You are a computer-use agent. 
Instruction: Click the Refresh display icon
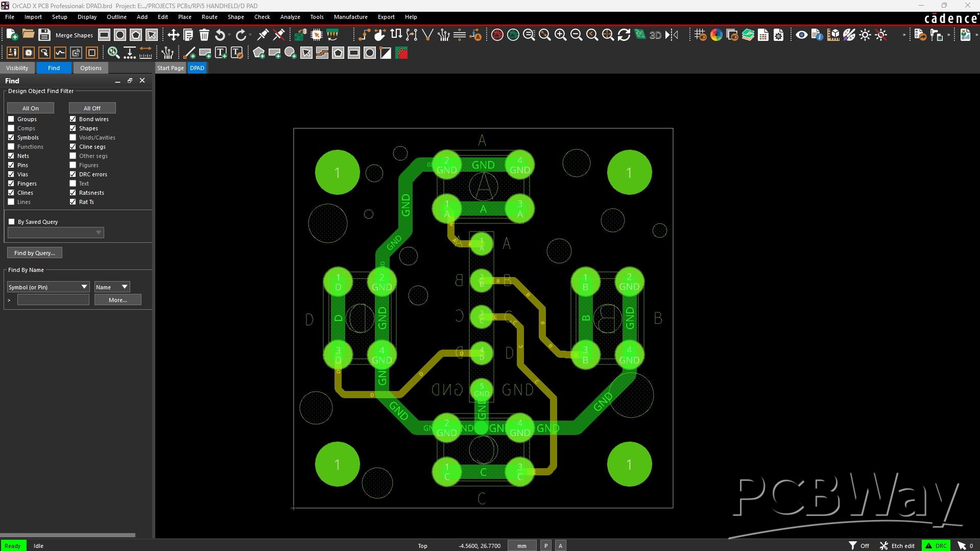(x=624, y=35)
